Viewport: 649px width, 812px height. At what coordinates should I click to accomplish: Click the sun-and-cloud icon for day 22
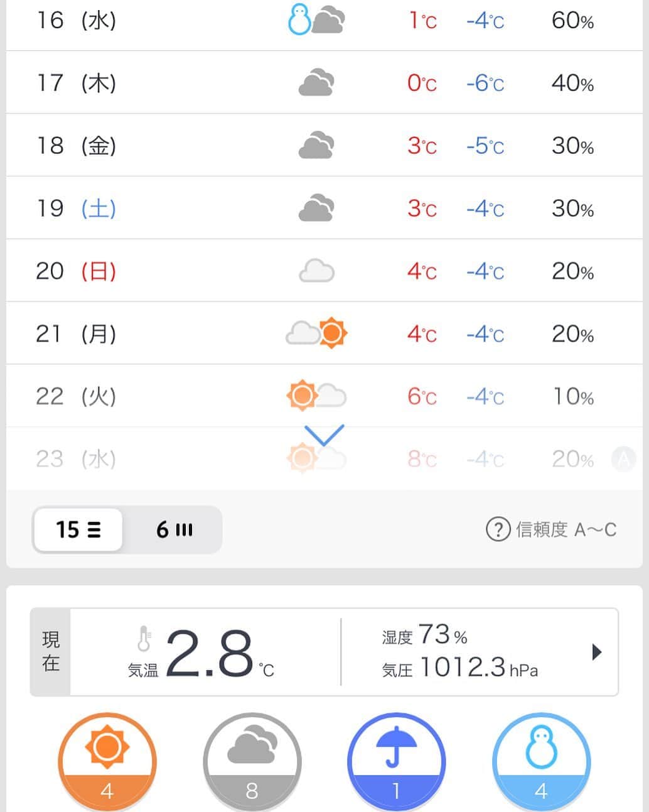[x=316, y=396]
